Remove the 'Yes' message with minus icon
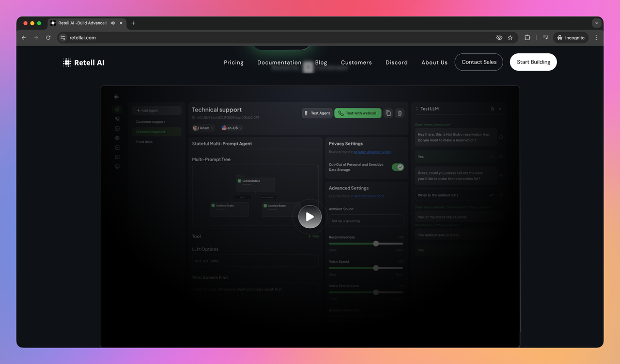 (501, 156)
